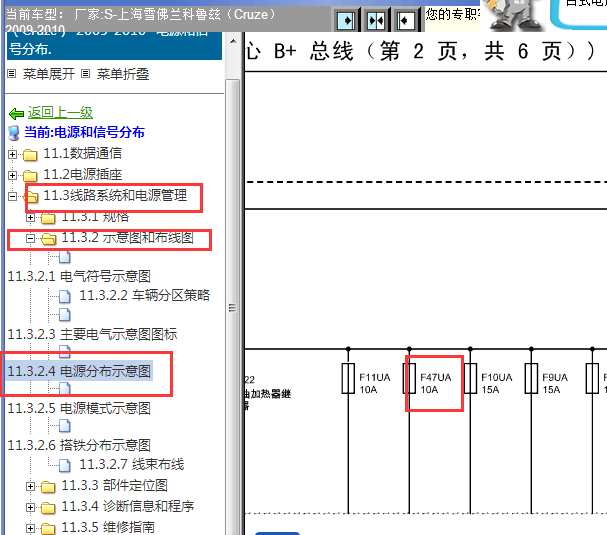Open 11.3.2.3 主要电气示意图图标

tap(92, 334)
